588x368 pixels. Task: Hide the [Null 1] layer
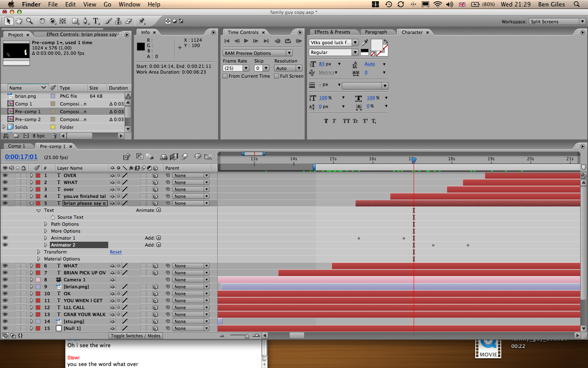tap(5, 328)
